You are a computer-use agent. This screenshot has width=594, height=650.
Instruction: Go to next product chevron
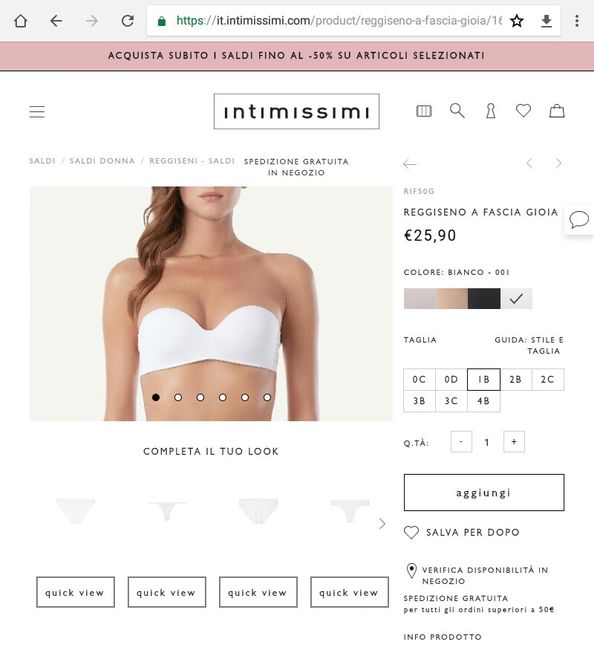[559, 163]
